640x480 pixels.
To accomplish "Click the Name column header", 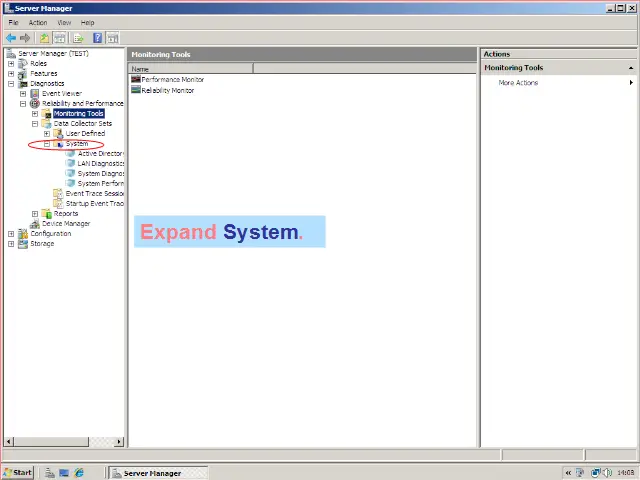I will click(191, 69).
